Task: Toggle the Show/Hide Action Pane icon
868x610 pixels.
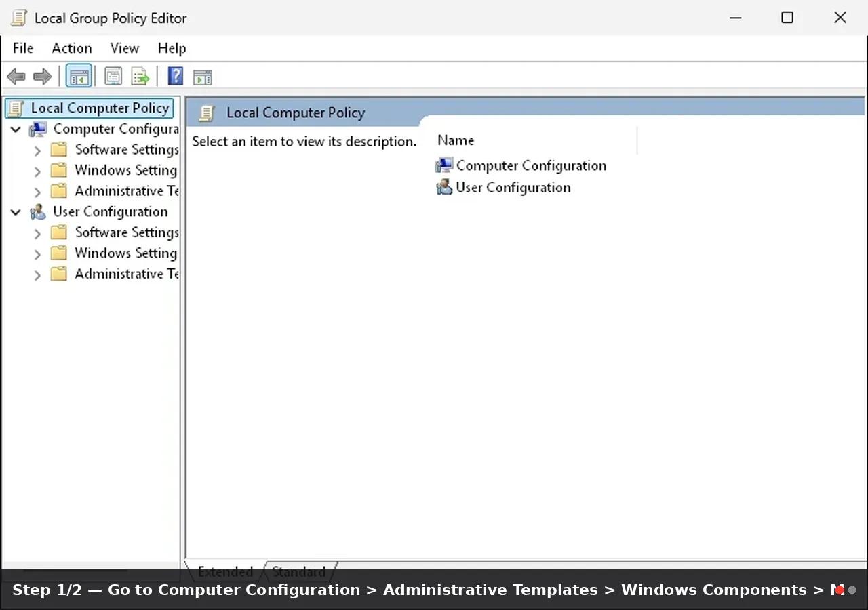Action: [203, 77]
